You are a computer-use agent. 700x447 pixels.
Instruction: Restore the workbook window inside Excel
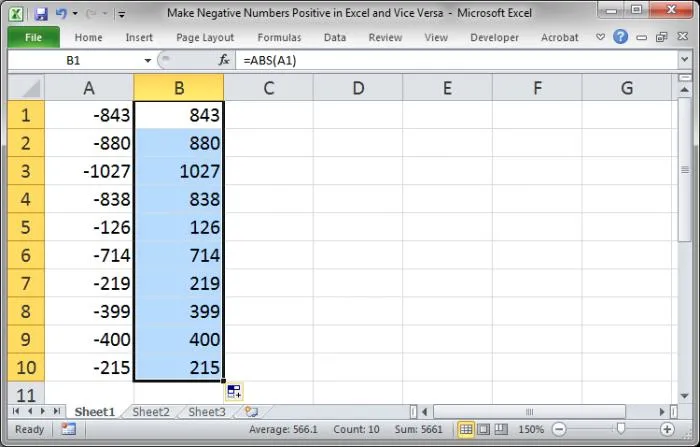661,37
